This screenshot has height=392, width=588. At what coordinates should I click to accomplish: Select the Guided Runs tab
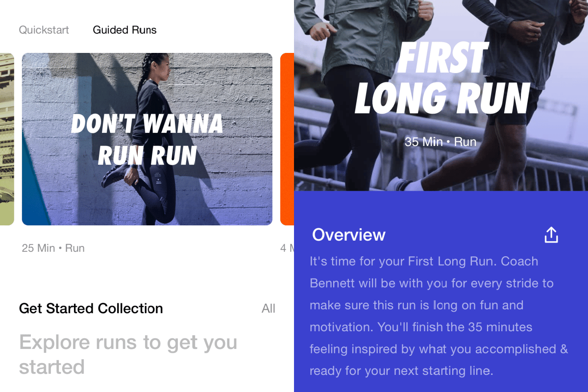pyautogui.click(x=124, y=30)
